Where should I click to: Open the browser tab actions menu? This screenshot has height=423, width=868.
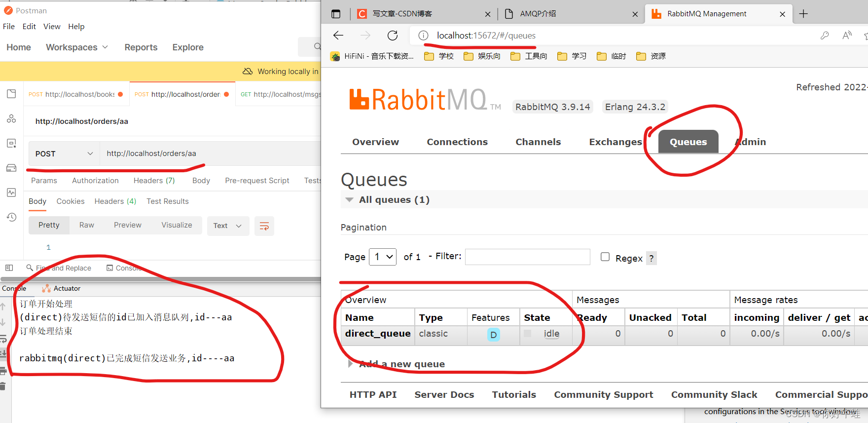pyautogui.click(x=336, y=14)
